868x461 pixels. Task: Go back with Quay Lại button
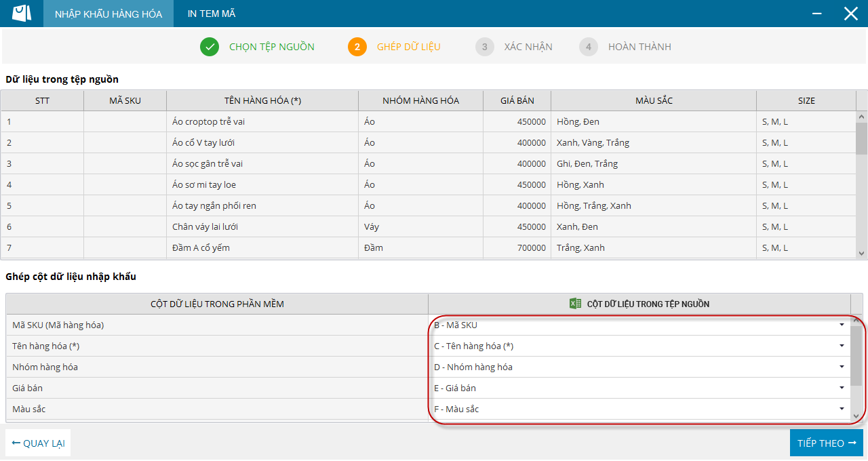pyautogui.click(x=38, y=443)
